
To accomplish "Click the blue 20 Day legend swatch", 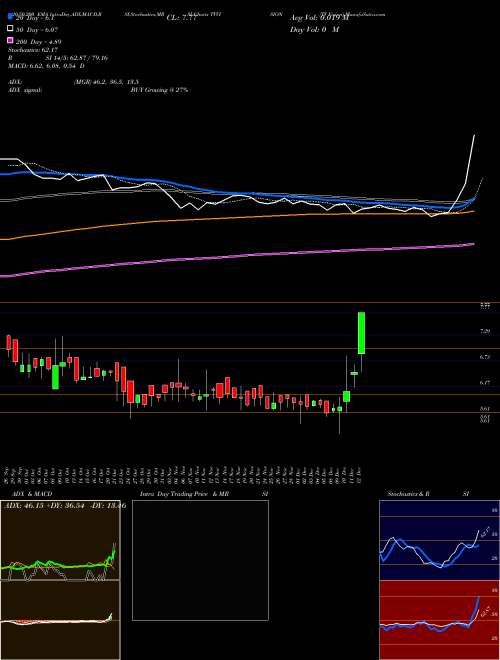I will click(10, 17).
